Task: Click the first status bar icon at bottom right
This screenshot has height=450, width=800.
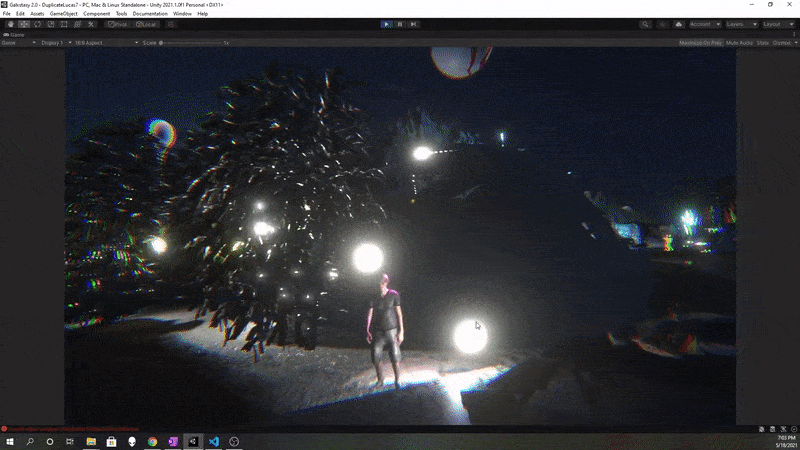Action: [x=762, y=429]
